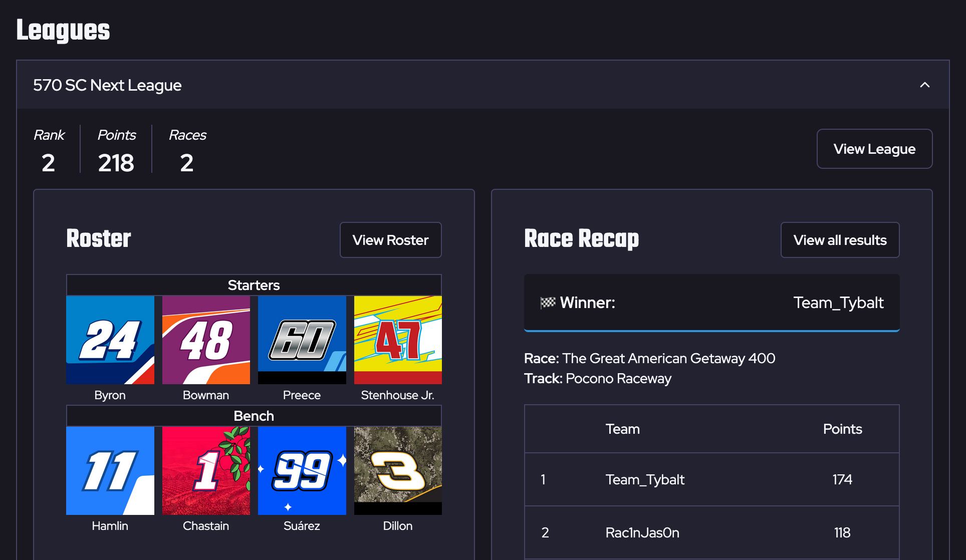Click View all results button

tap(840, 240)
